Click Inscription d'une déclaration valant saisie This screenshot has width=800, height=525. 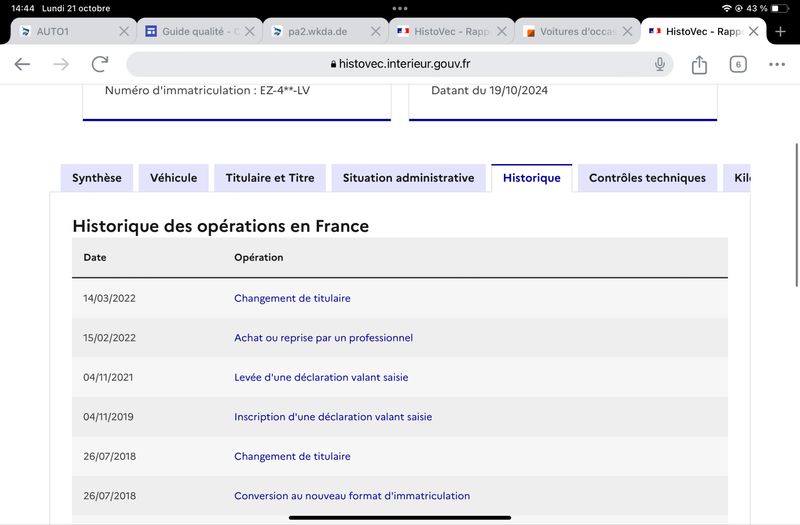(x=333, y=417)
